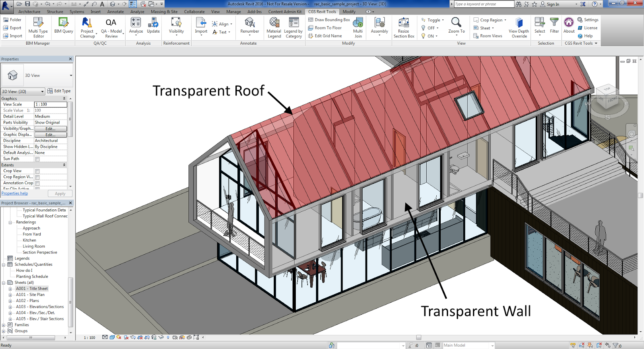Click the View Scale 1:100 field
Screen dimensions: 644x349
(51, 104)
